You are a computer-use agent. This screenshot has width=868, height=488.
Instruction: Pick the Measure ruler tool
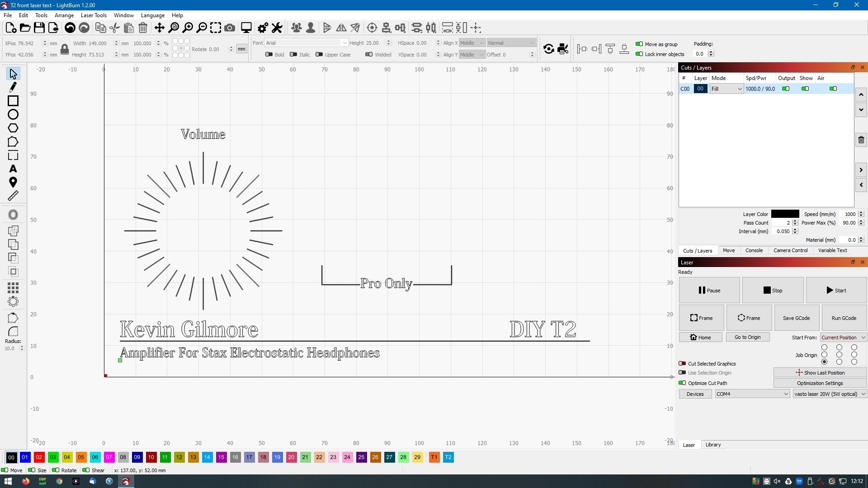[13, 196]
